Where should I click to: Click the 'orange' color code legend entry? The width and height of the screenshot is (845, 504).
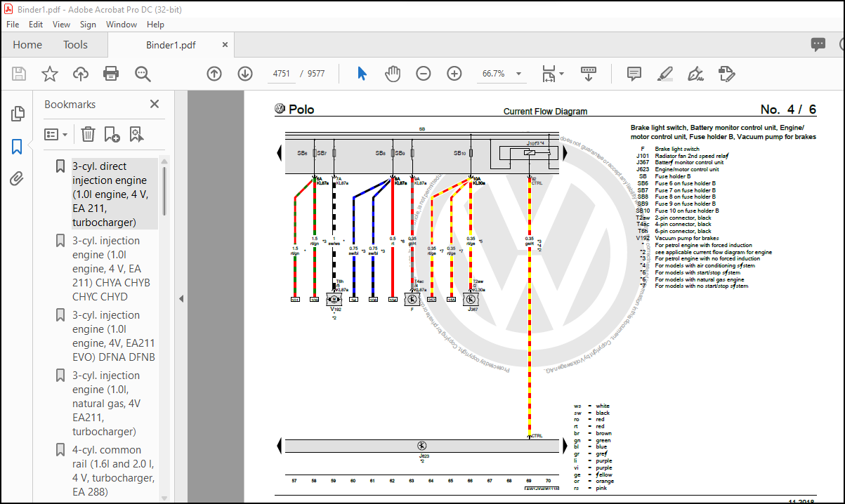click(x=605, y=482)
